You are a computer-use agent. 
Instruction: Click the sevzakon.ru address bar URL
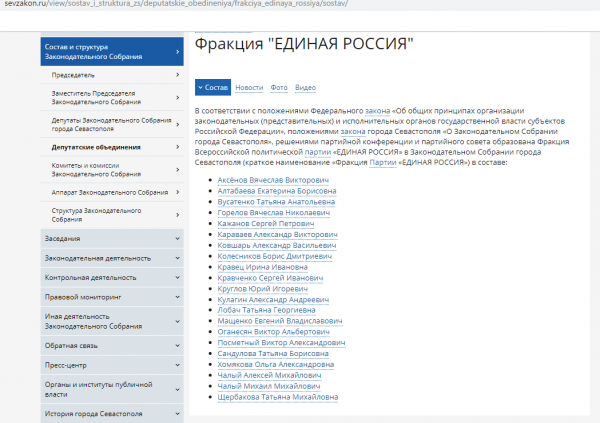pos(176,4)
